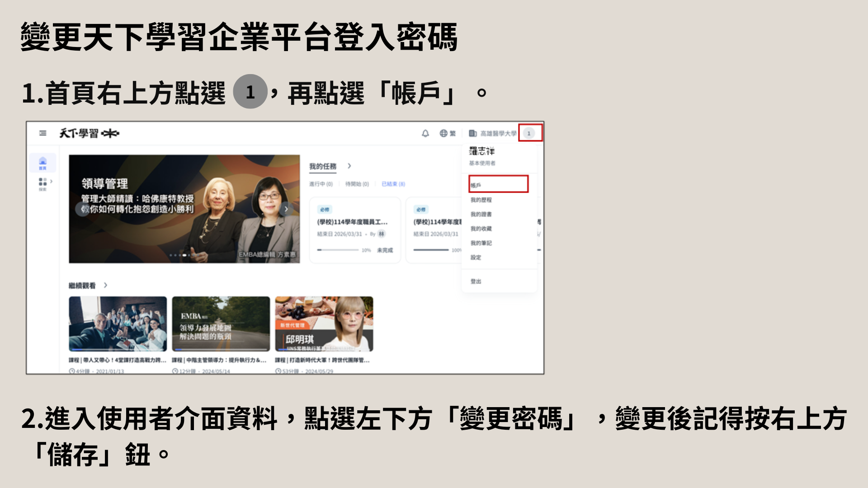The image size is (868, 488).
Task: Select 我的筆記 in the user menu
Action: [481, 243]
